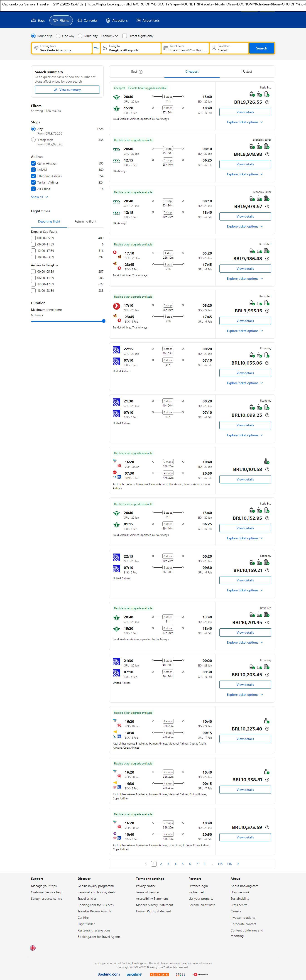306x980 pixels.
Task: Select the One way radio button
Action: [58, 36]
